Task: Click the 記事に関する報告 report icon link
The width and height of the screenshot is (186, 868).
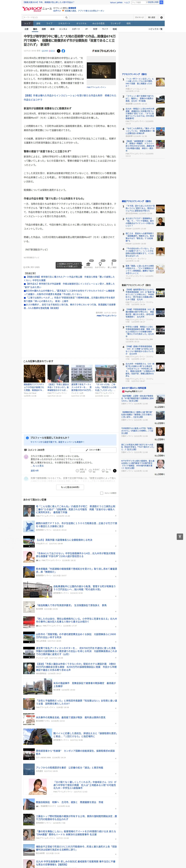Action: [31, 267]
